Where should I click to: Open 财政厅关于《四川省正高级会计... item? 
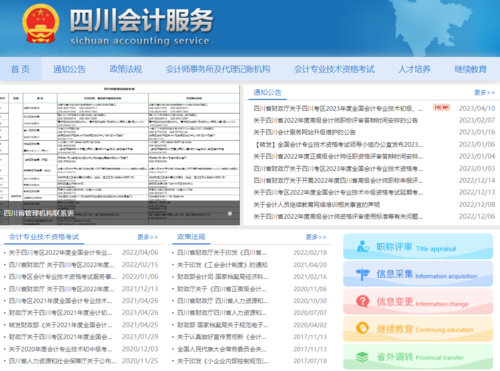222,289
